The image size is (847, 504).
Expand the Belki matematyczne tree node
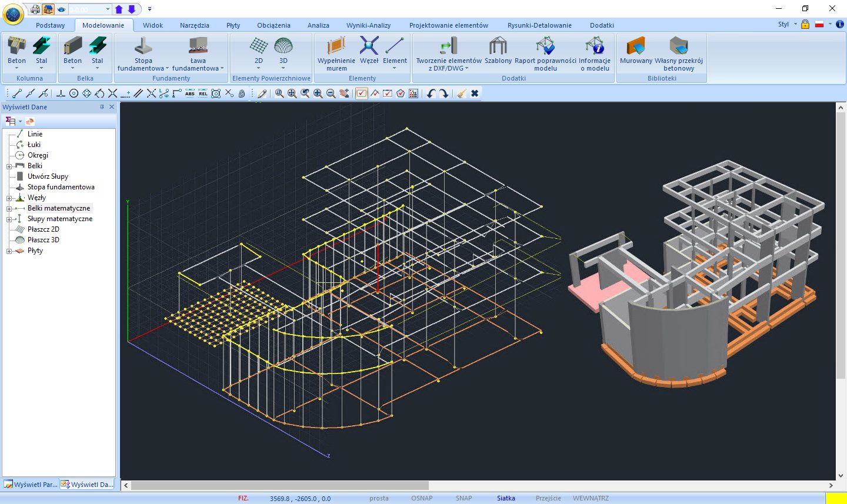9,209
